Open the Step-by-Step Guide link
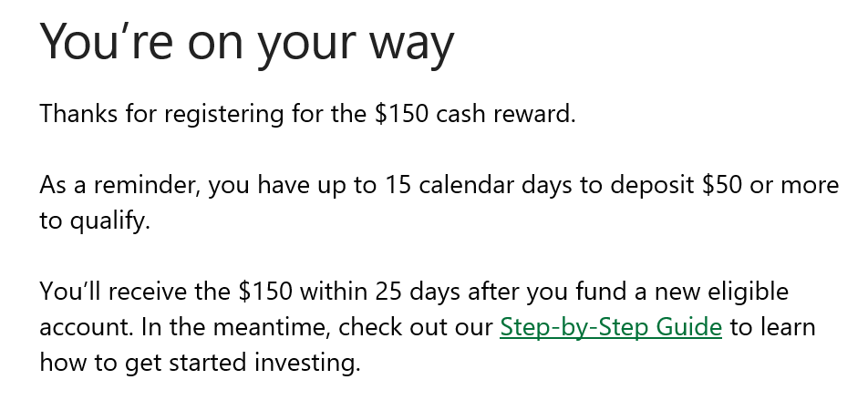The width and height of the screenshot is (868, 400). (x=610, y=327)
